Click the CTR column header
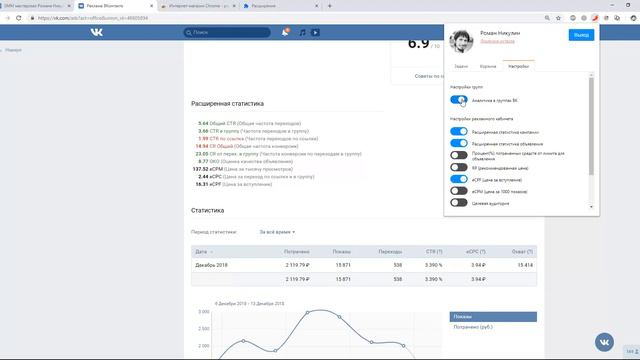640x360 pixels. tap(434, 252)
